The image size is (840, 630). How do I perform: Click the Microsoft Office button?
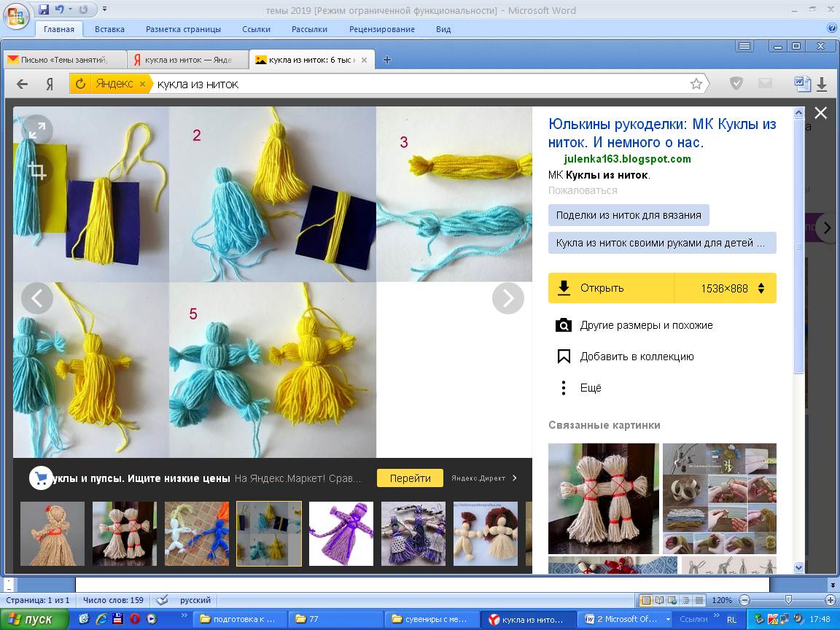coord(16,15)
